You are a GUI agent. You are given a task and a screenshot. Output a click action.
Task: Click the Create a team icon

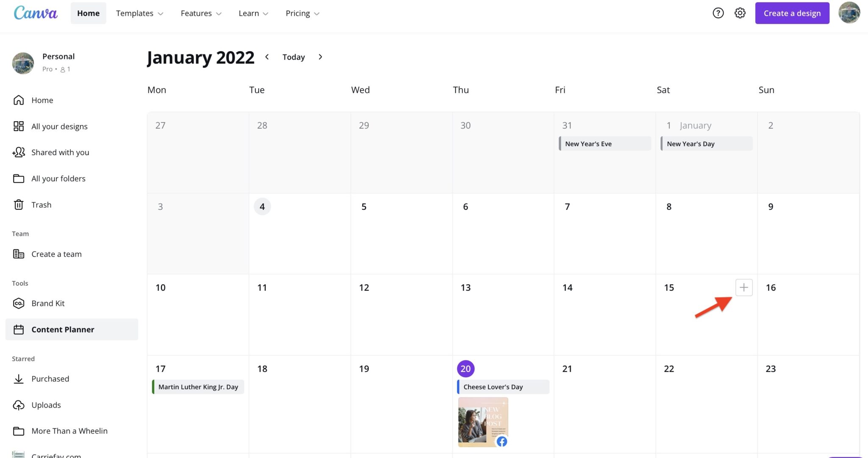[19, 254]
